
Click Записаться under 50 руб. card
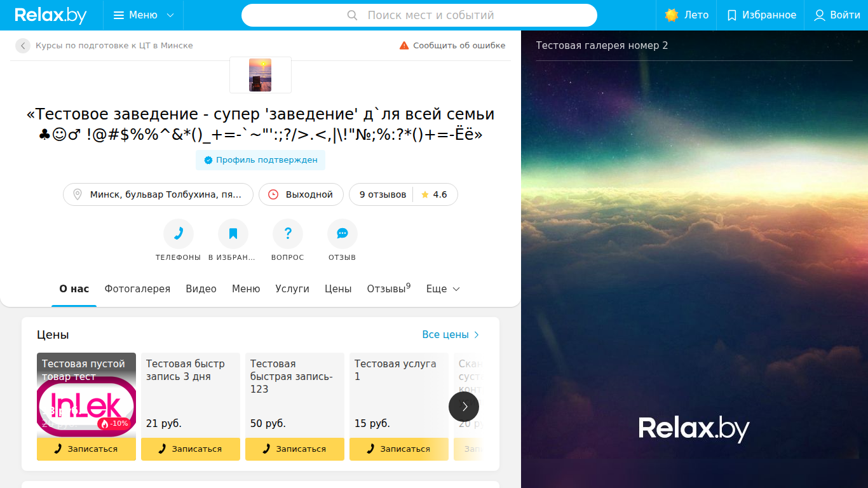tap(295, 449)
